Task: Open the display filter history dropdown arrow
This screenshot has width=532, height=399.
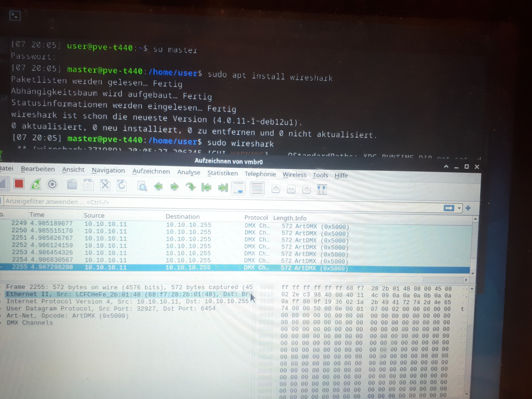Action: pyautogui.click(x=459, y=208)
